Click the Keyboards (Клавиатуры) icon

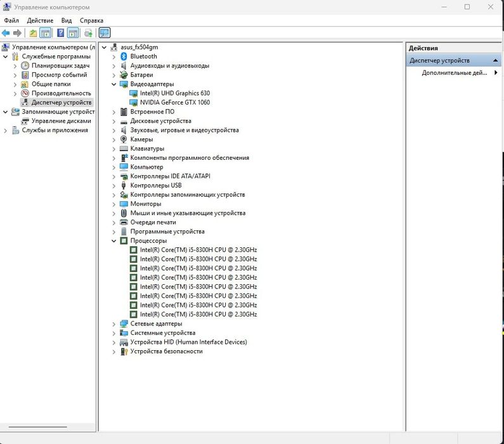coord(124,148)
